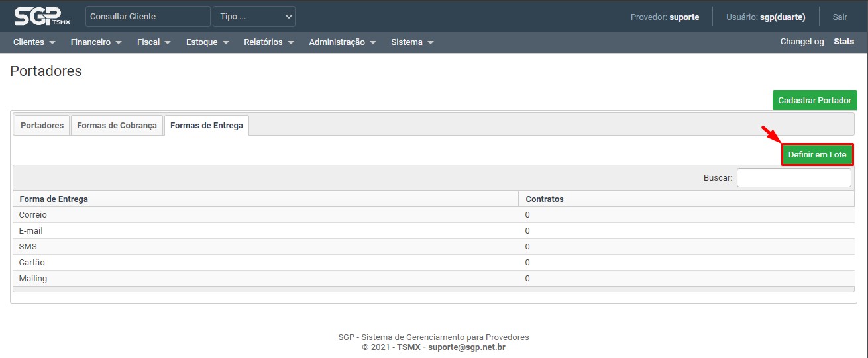Screen dimensions: 868x358
Task: Expand the Administração menu
Action: pos(342,42)
